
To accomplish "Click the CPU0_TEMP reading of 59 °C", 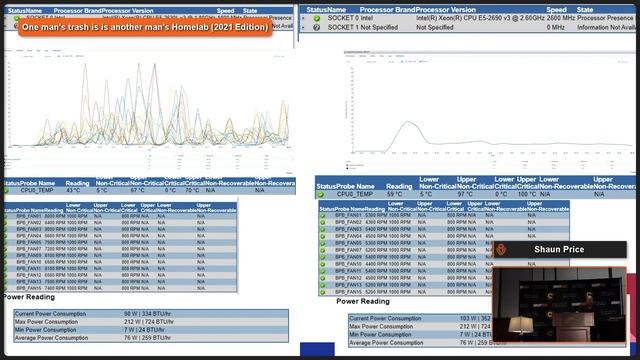I will (x=395, y=194).
